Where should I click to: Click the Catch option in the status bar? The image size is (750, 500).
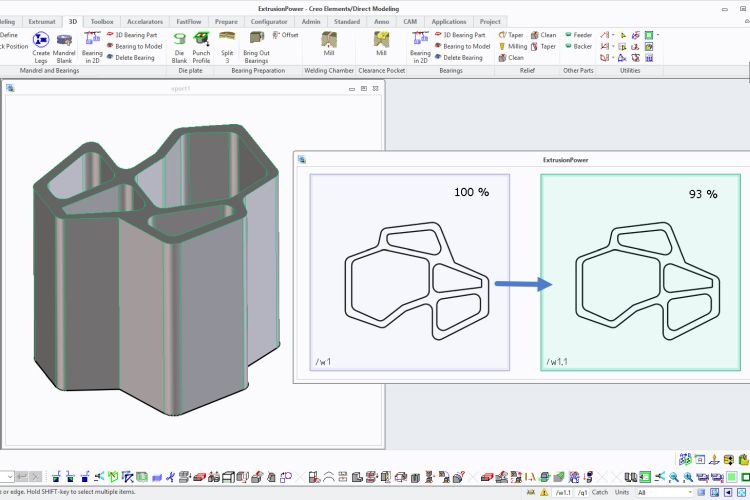click(x=600, y=492)
